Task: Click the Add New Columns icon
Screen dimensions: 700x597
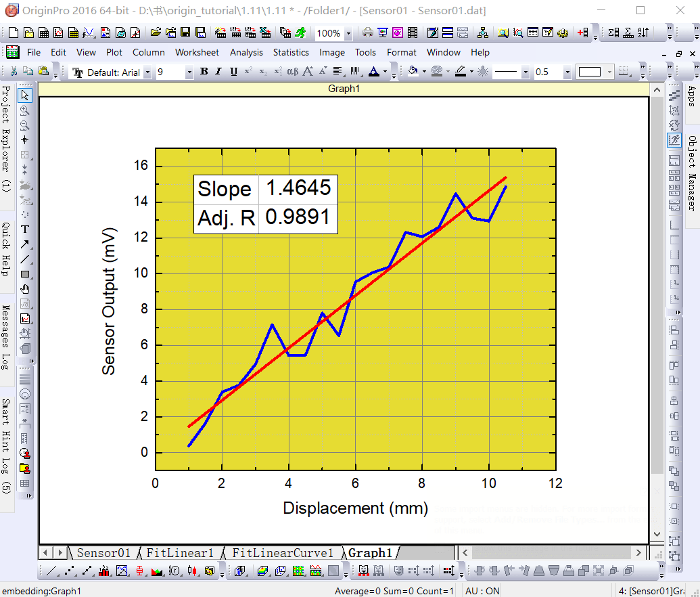Action: tap(582, 32)
